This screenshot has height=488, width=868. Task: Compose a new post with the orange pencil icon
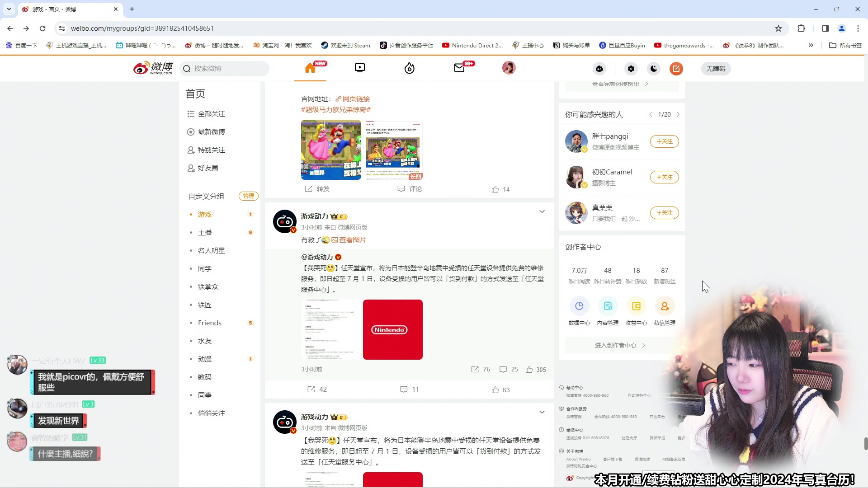[676, 68]
